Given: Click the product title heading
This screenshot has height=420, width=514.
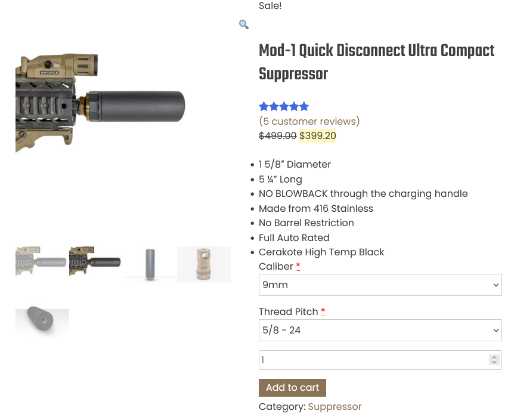Looking at the screenshot, I should [376, 62].
